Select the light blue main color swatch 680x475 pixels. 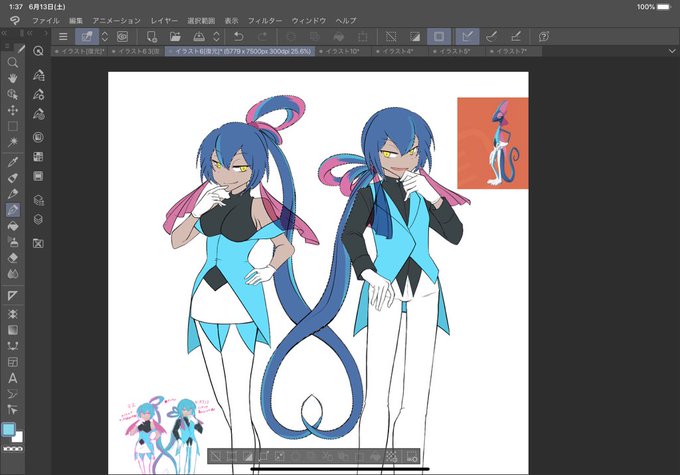pos(8,429)
